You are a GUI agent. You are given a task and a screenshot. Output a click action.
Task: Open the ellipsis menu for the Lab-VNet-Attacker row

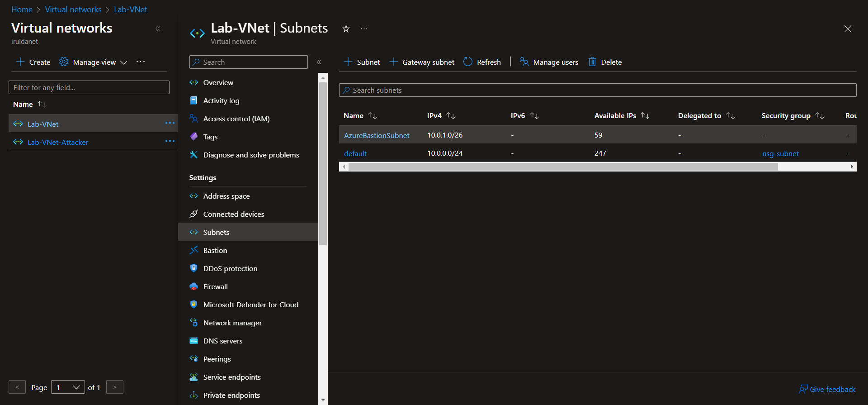click(170, 141)
